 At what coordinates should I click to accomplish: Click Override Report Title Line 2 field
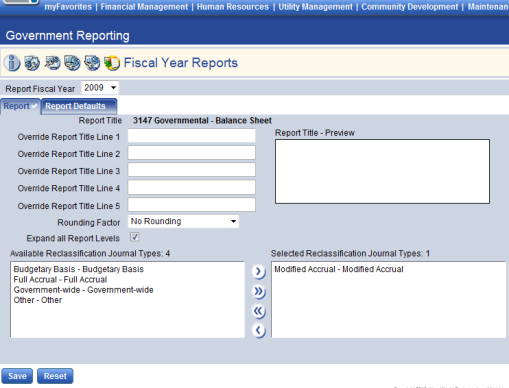coord(192,153)
